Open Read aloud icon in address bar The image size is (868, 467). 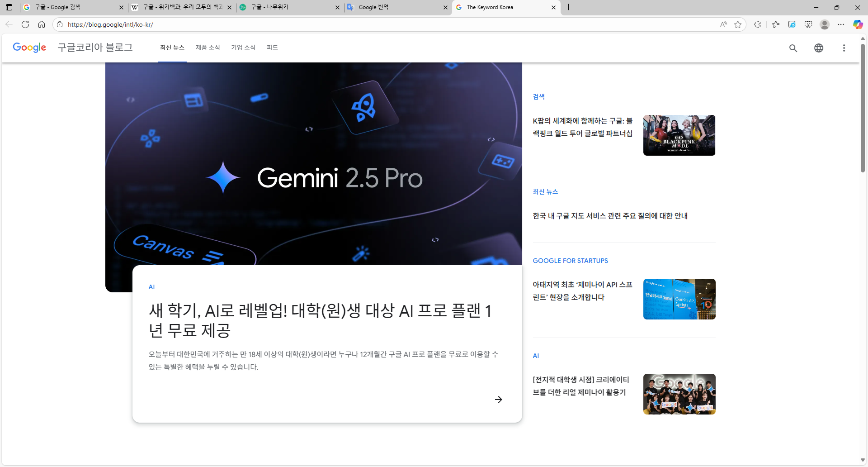(x=723, y=24)
